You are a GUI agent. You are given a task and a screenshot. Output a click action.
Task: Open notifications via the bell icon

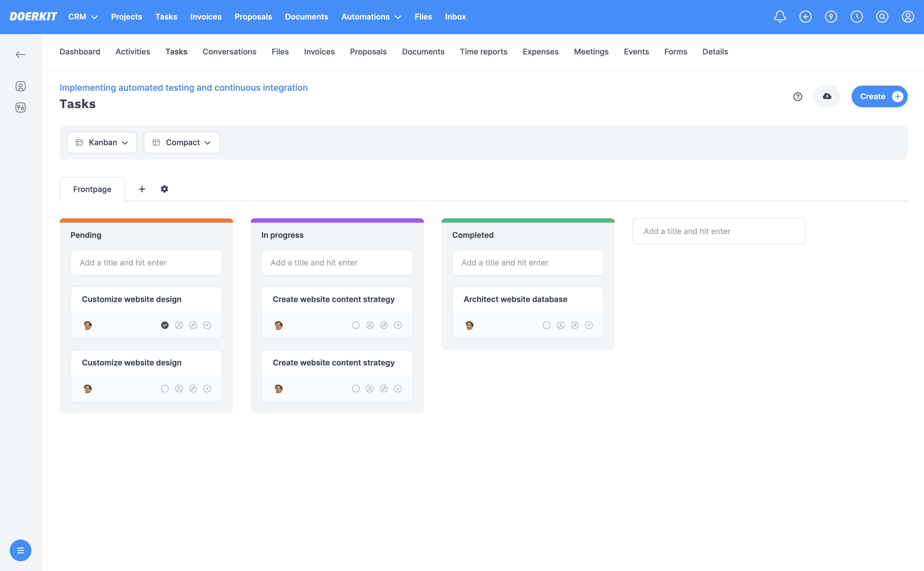pos(780,17)
